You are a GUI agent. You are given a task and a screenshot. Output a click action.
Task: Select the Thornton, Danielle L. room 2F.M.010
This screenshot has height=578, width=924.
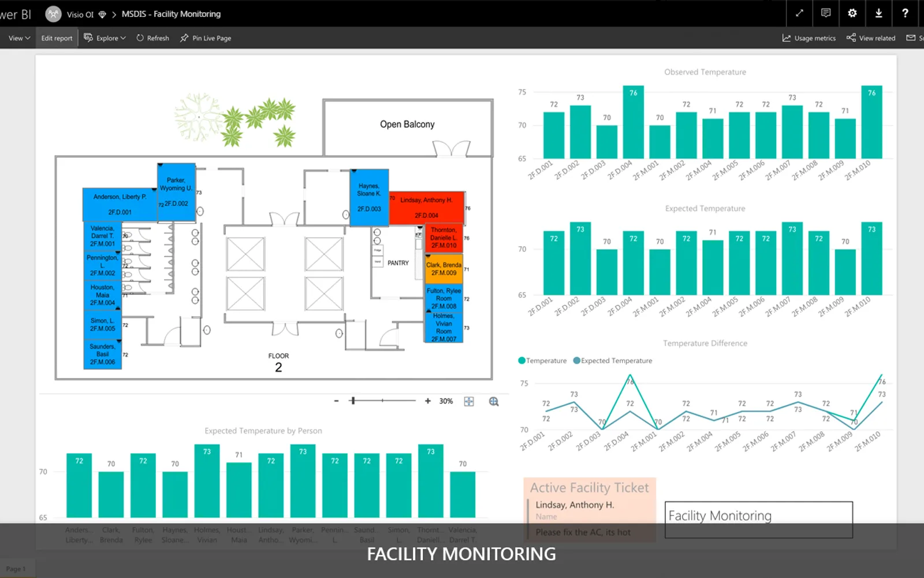click(444, 238)
